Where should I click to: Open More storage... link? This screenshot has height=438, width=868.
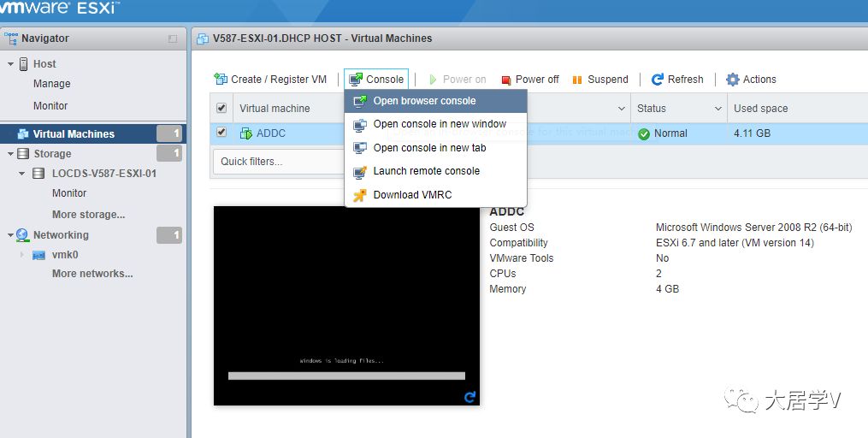(x=89, y=214)
